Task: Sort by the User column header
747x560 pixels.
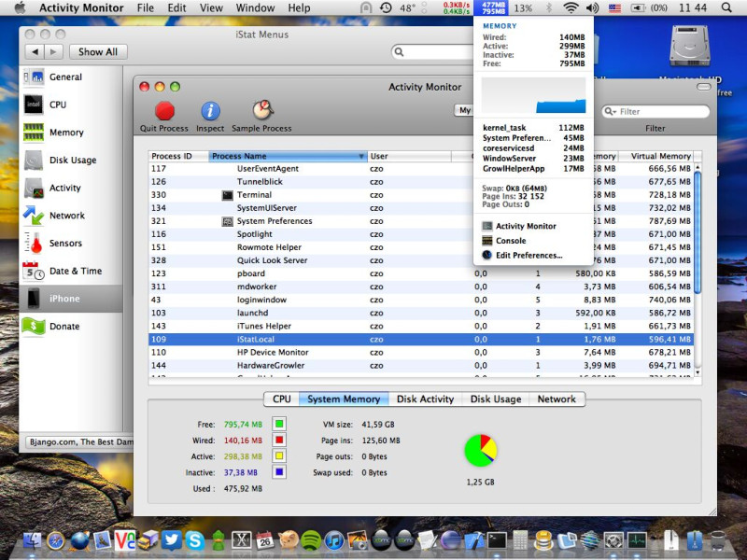Action: click(x=409, y=156)
